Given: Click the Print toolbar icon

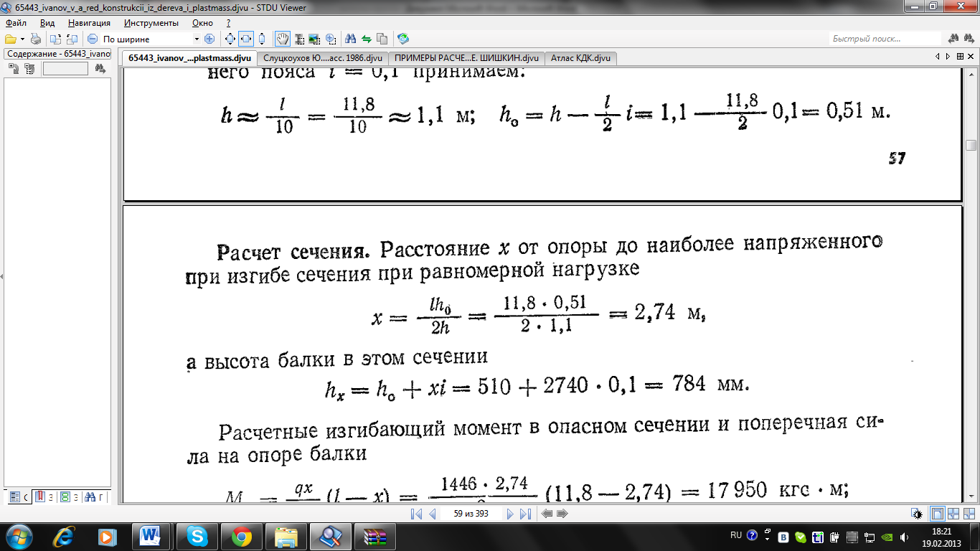Looking at the screenshot, I should (35, 39).
